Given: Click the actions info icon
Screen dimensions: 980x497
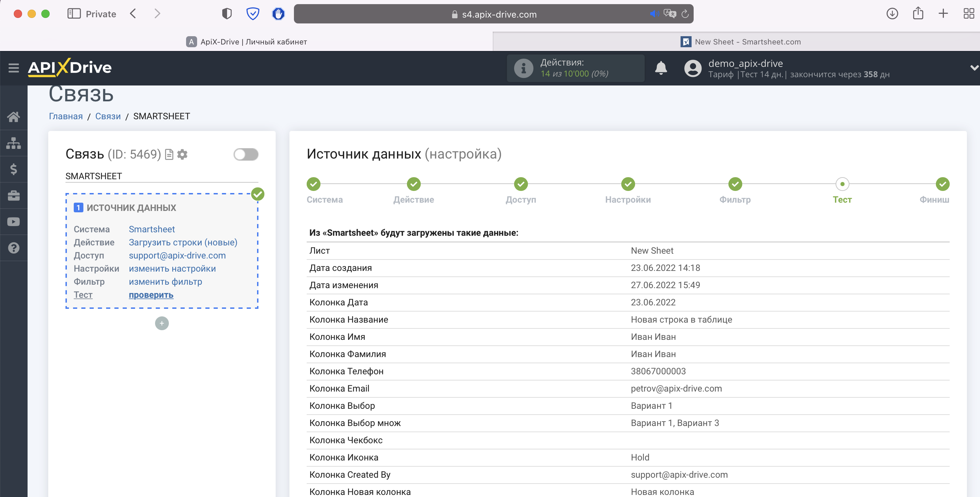Looking at the screenshot, I should 523,68.
